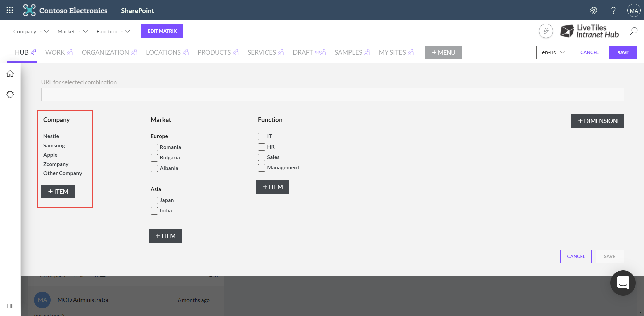Add item under Company column
Image resolution: width=644 pixels, height=316 pixels.
[58, 191]
